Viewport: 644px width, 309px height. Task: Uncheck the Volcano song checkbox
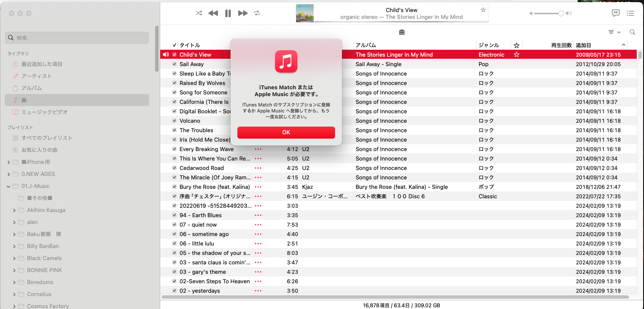point(174,121)
